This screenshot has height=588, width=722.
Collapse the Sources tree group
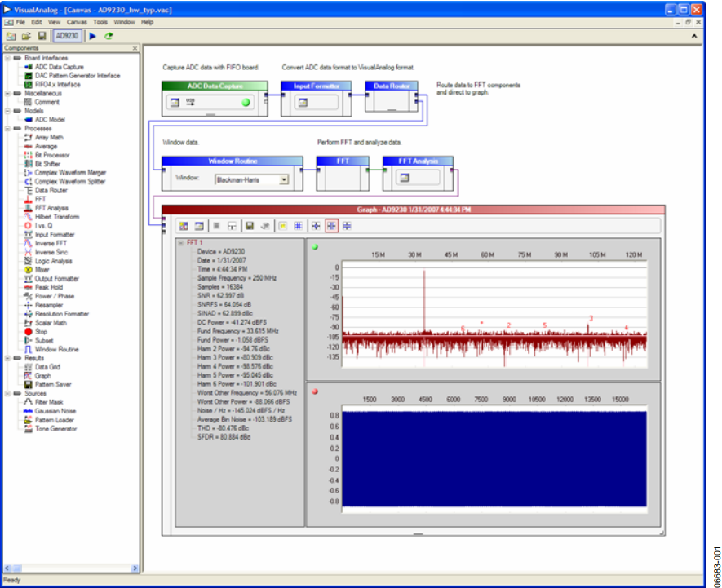click(x=7, y=393)
